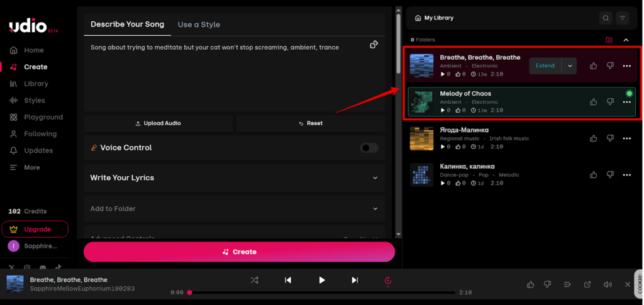This screenshot has height=305, width=644.
Task: Click the pink Create button
Action: [x=239, y=252]
